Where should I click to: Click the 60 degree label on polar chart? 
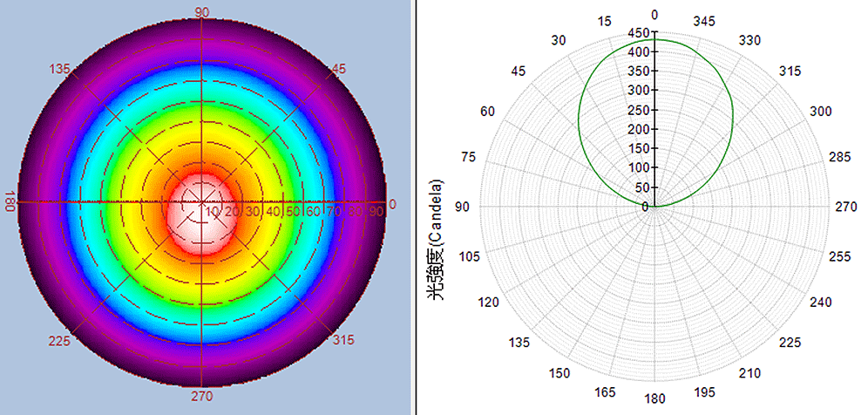click(487, 112)
